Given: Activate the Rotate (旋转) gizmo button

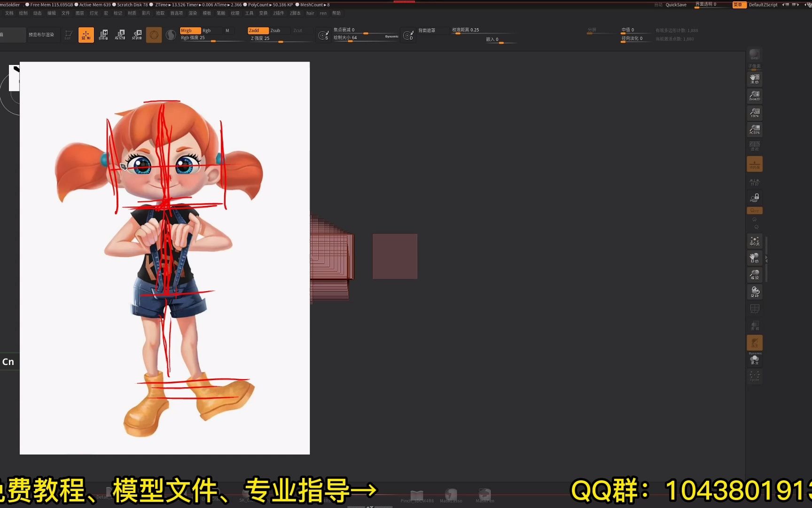Looking at the screenshot, I should tap(137, 35).
